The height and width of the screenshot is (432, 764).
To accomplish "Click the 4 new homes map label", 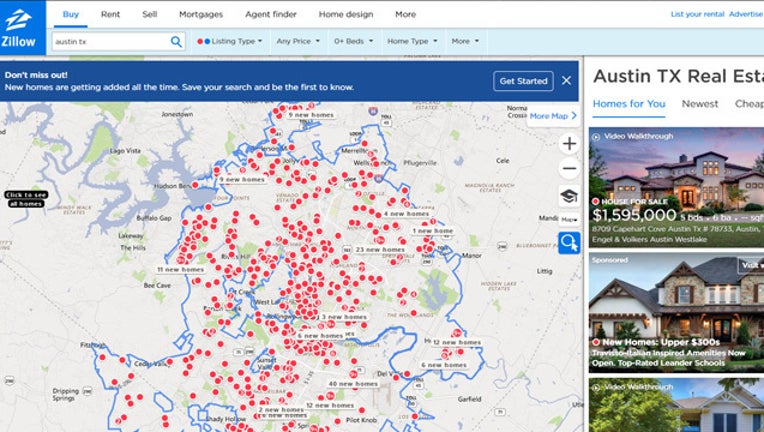I will pos(406,214).
